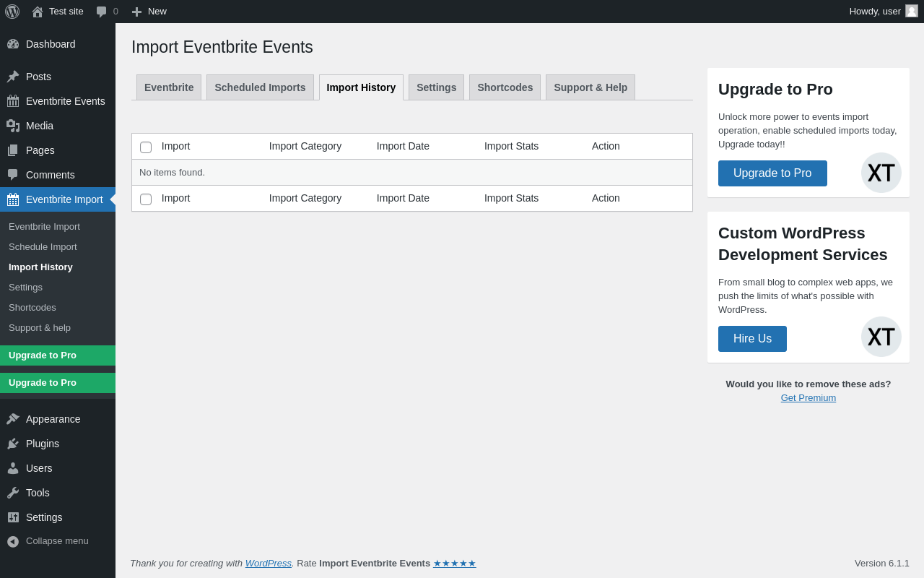Follow the Get Premium link
Image resolution: width=924 pixels, height=578 pixels.
(808, 397)
